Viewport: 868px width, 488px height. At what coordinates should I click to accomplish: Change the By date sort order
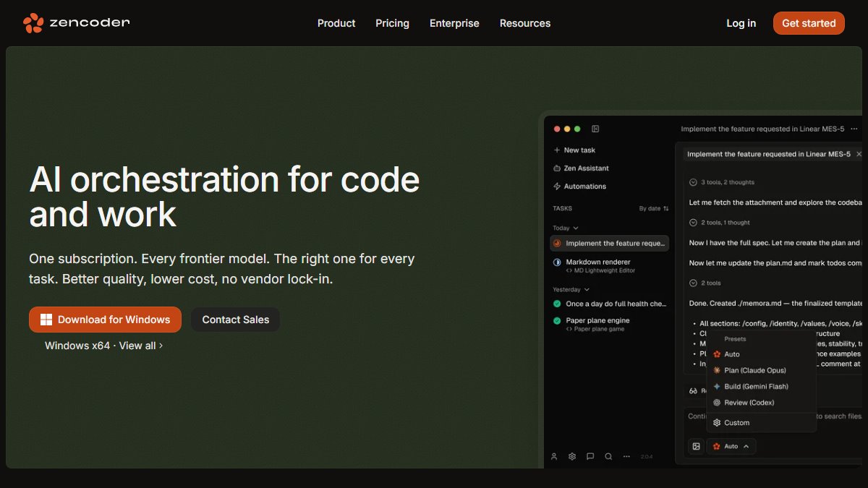point(654,208)
